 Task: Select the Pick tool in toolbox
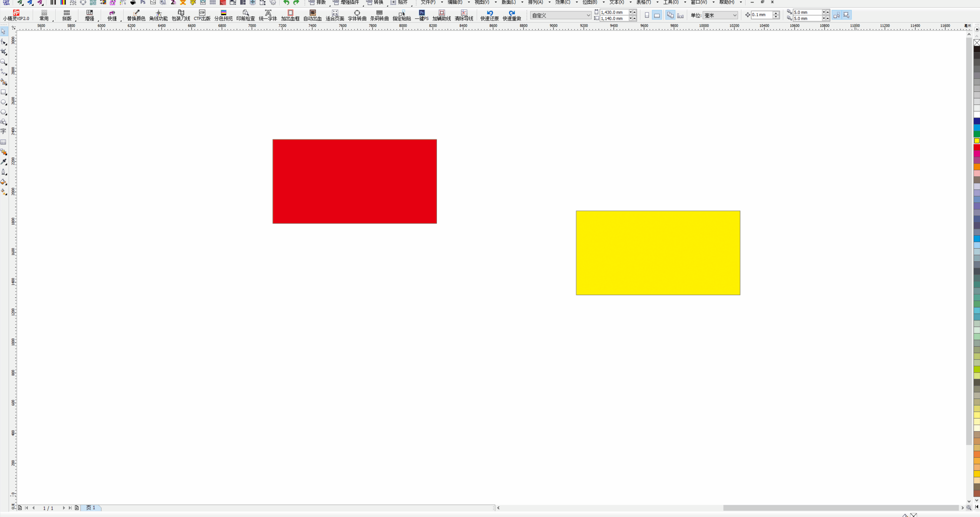(3, 32)
